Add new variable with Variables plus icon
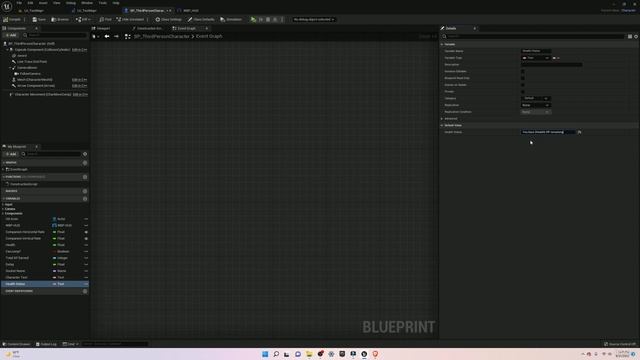The width and height of the screenshot is (640, 360). click(x=85, y=199)
